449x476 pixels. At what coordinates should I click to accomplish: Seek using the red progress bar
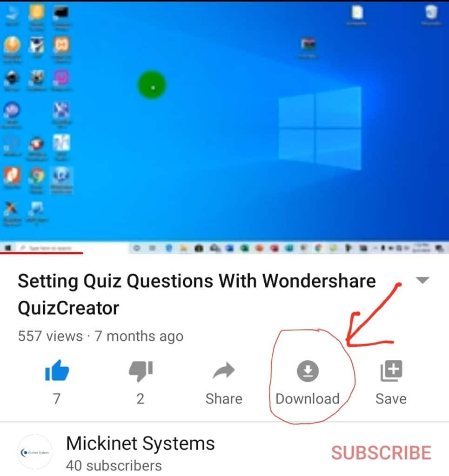point(41,252)
